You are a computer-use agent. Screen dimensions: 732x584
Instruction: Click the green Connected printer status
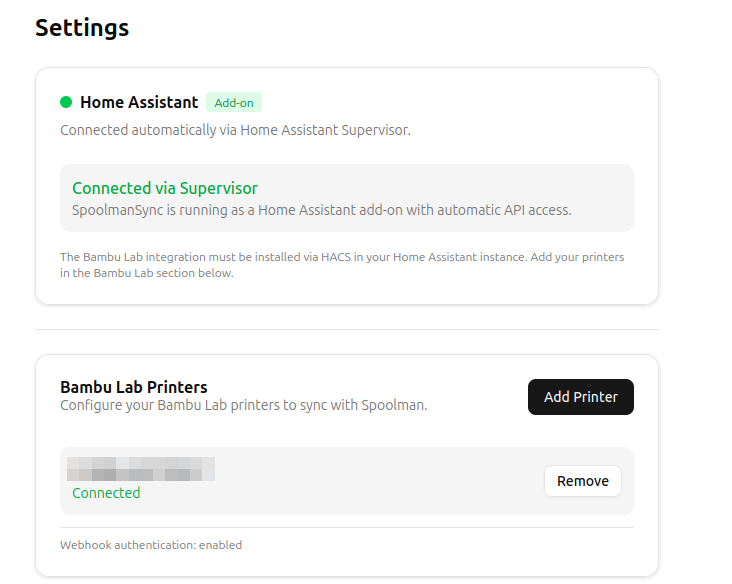(x=106, y=493)
